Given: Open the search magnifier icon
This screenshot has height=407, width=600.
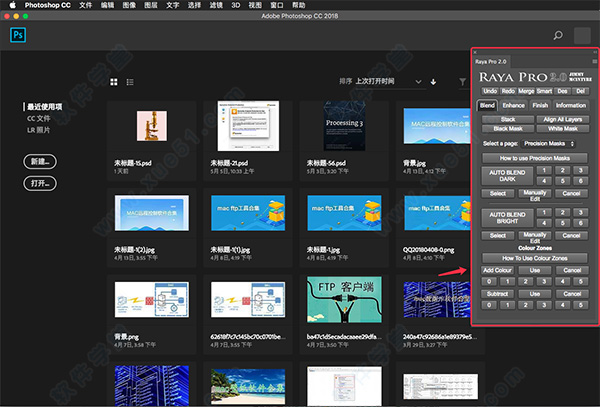Looking at the screenshot, I should pyautogui.click(x=558, y=36).
